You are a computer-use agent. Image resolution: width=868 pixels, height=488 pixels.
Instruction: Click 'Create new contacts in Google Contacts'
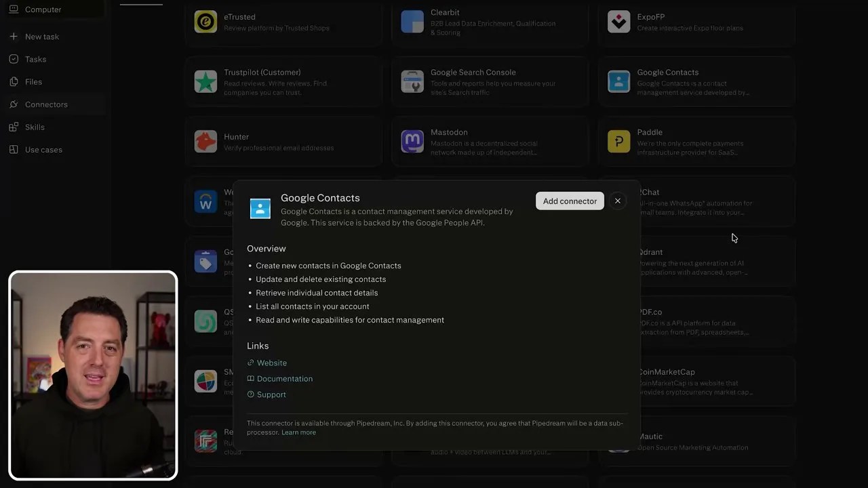328,266
